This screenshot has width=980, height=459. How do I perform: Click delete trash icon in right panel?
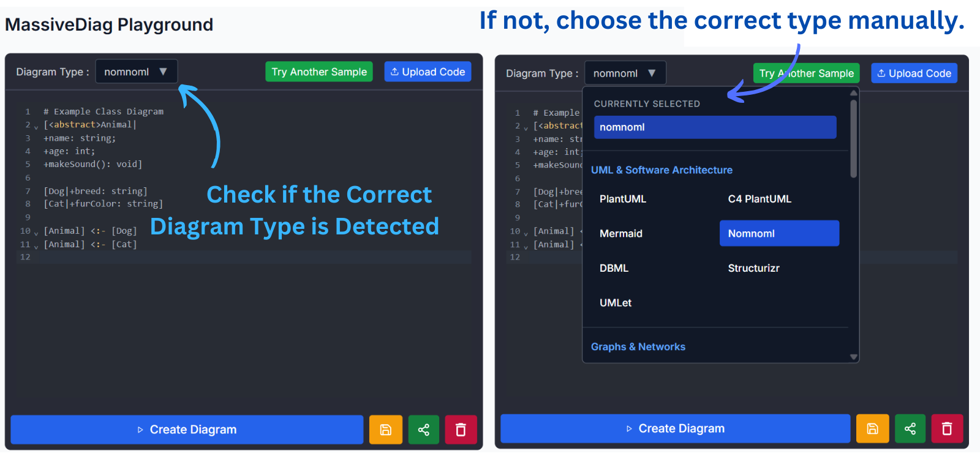(947, 428)
